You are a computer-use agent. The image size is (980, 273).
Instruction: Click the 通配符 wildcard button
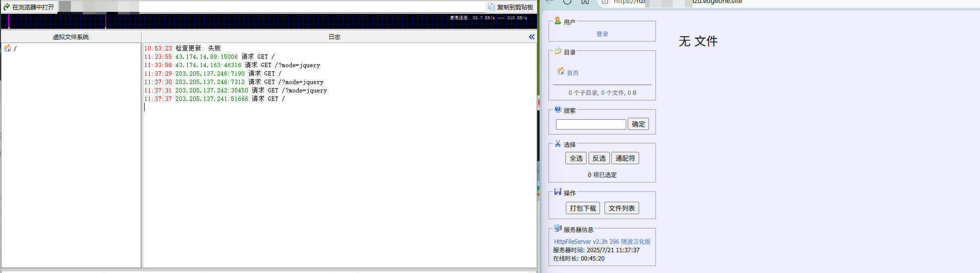[x=625, y=158]
